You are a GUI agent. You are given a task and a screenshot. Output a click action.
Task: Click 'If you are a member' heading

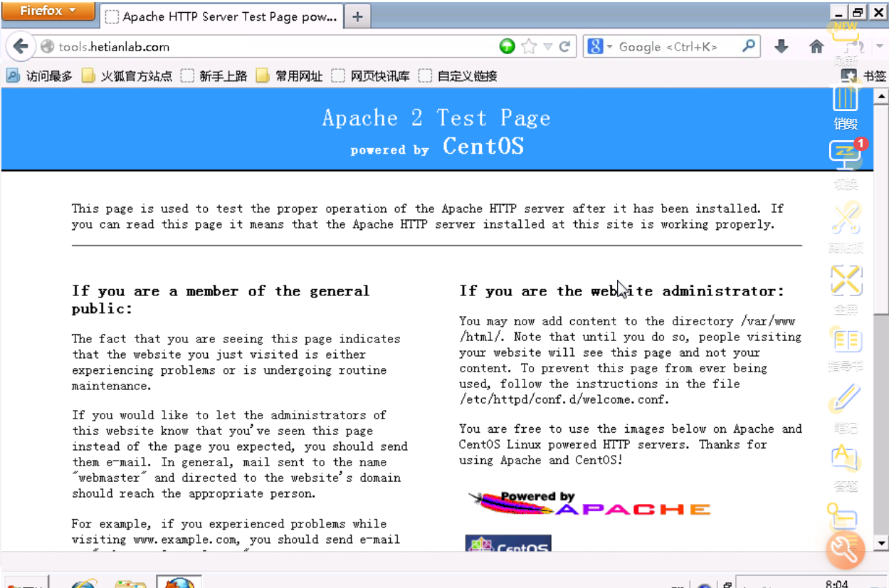[221, 299]
